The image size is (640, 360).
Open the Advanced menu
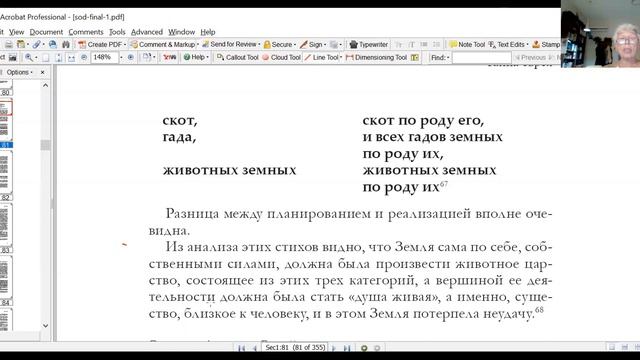(147, 32)
